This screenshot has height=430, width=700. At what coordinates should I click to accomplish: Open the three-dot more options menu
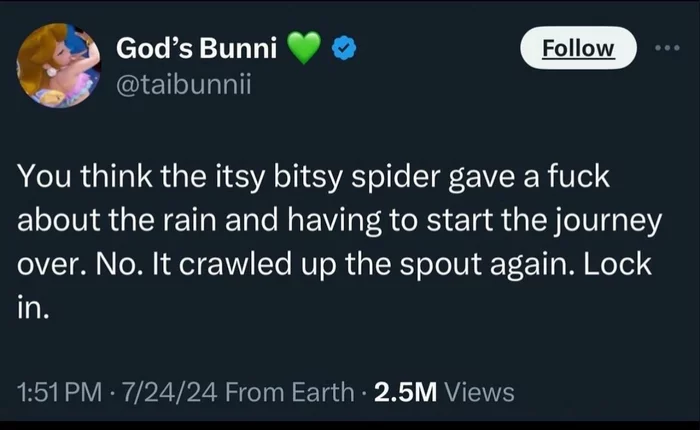(x=667, y=48)
